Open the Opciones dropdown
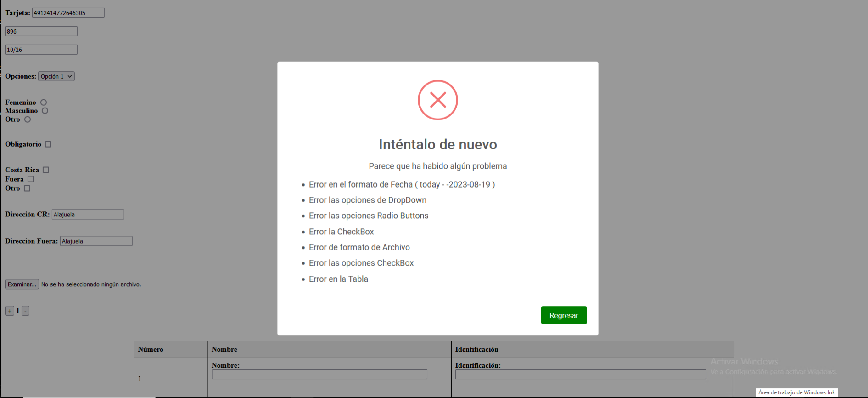 56,76
